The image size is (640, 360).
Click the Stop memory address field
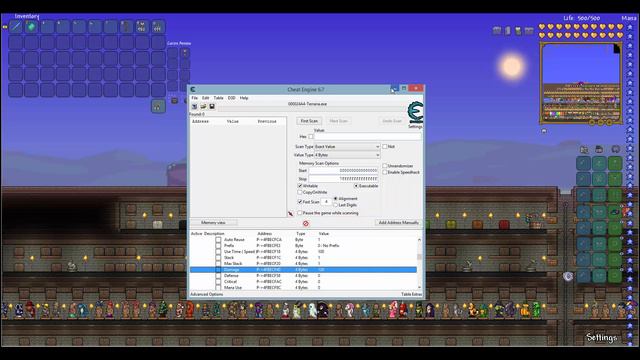pyautogui.click(x=343, y=179)
